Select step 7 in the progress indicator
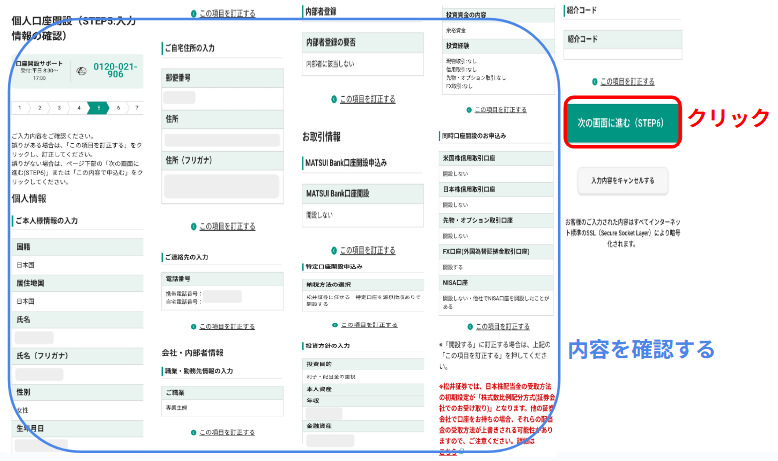This screenshot has height=461, width=778. coord(135,107)
